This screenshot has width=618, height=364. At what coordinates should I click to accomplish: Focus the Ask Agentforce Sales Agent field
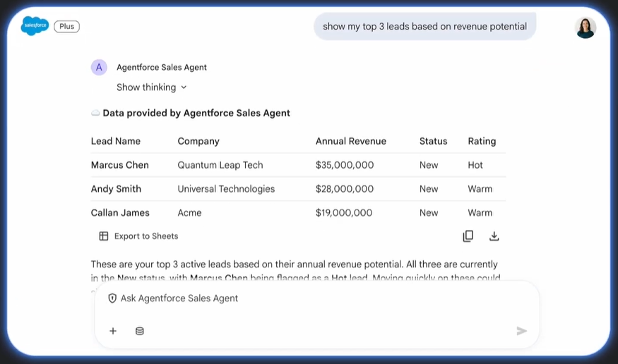[x=316, y=298]
